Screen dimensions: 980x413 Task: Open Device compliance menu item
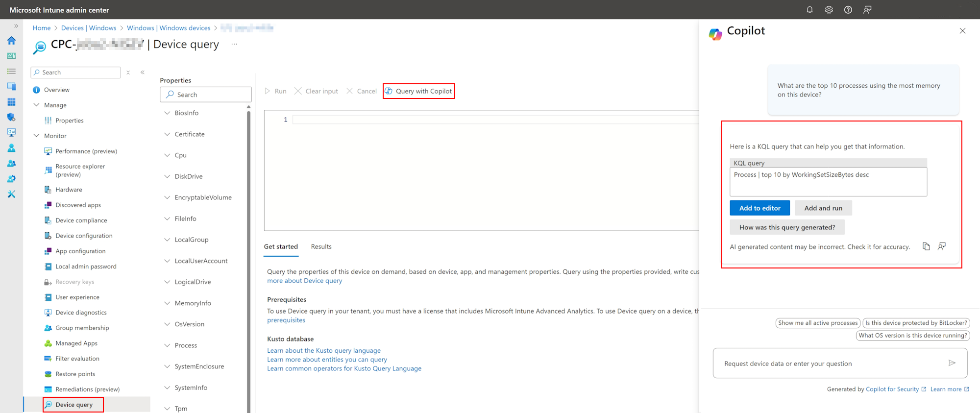[81, 220]
